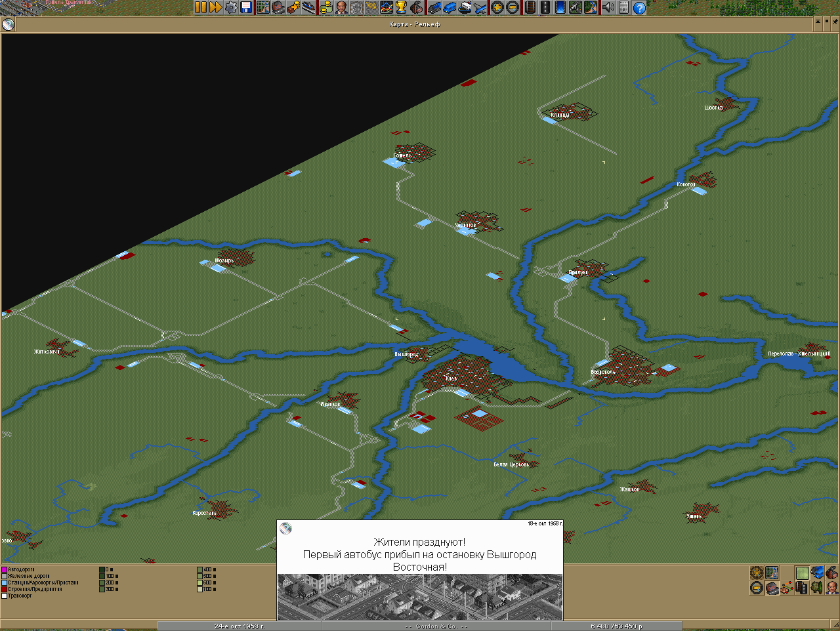Click the Борисполь town label on the map
Viewport: 840px width, 631px height.
click(603, 372)
